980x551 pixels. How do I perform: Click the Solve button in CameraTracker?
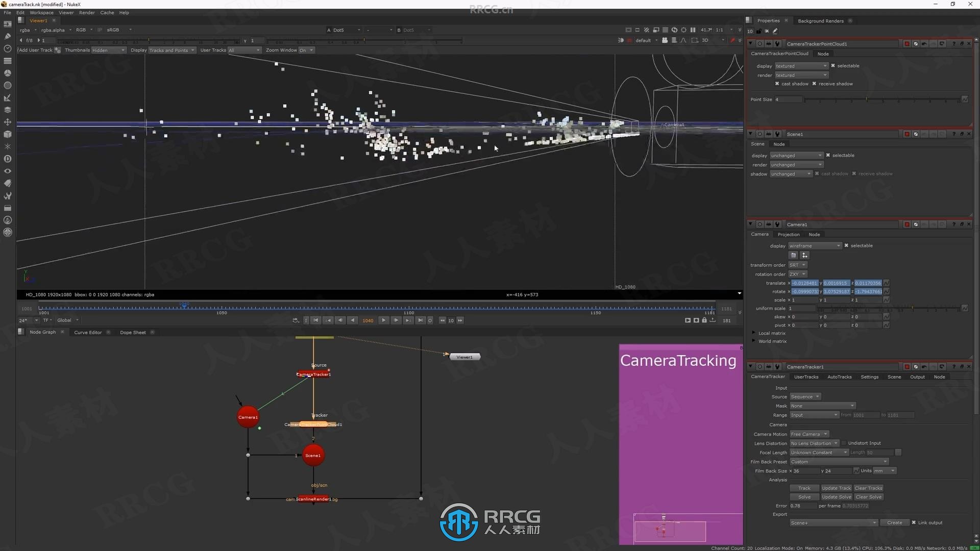[x=805, y=496]
